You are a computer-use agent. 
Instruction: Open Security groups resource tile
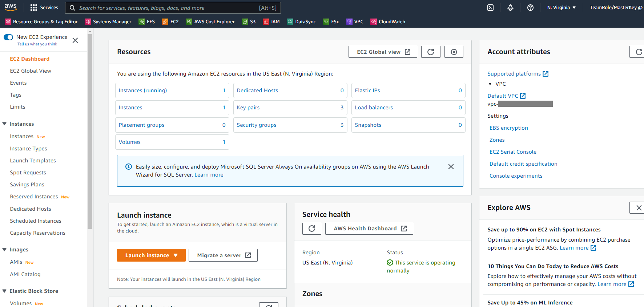click(290, 125)
